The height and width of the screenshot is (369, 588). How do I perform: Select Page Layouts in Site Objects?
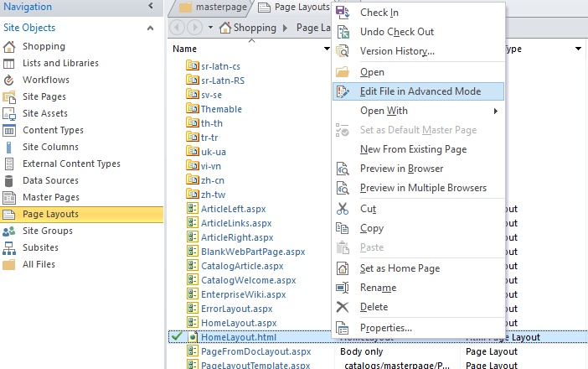click(82, 215)
